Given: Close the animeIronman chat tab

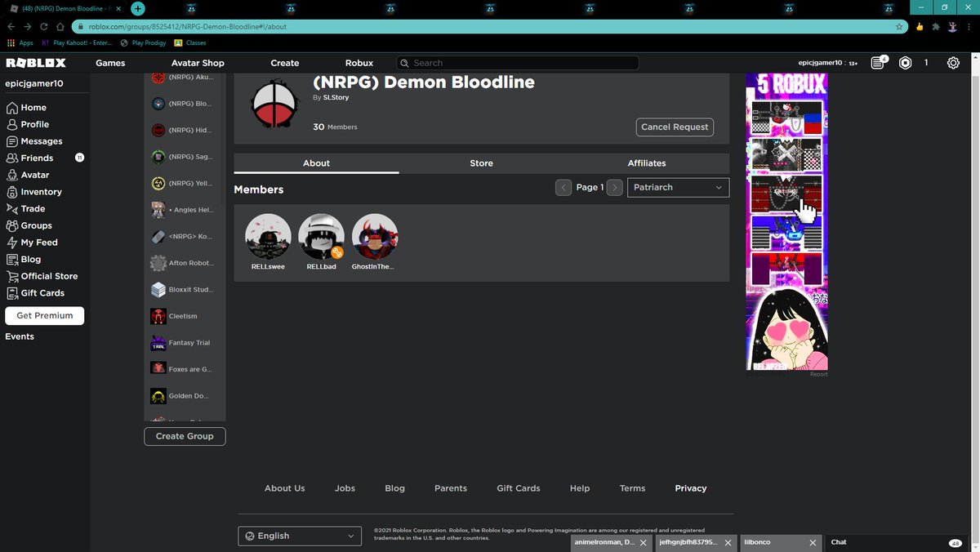Looking at the screenshot, I should click(643, 542).
